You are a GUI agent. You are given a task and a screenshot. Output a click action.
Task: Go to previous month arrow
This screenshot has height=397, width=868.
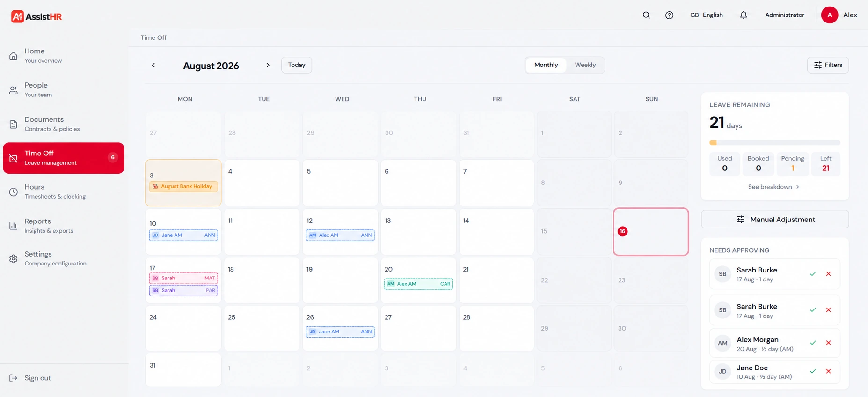pos(153,65)
